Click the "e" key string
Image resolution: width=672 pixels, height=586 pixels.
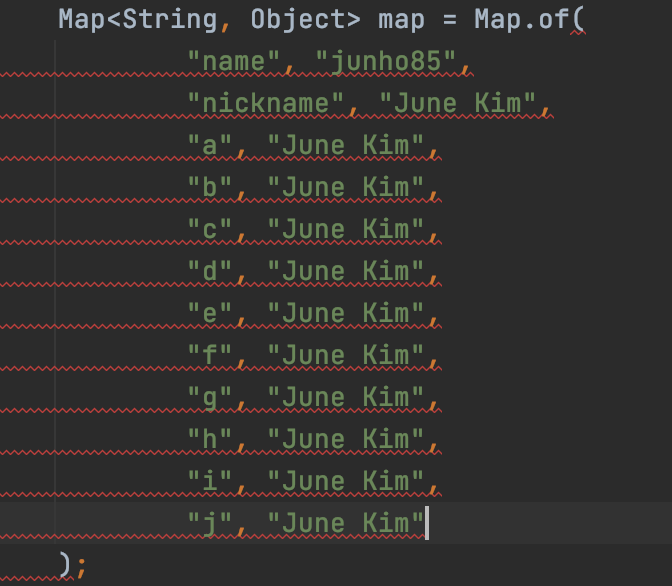pos(210,313)
